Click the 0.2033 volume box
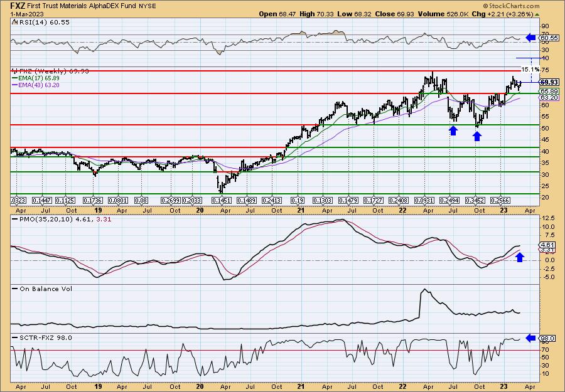This screenshot has width=565, height=392. click(x=192, y=200)
